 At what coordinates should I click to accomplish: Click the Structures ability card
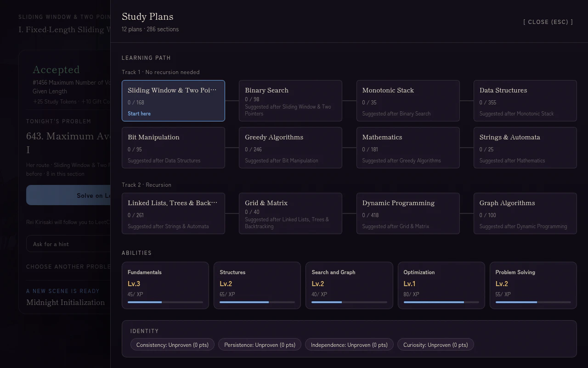pos(257,285)
